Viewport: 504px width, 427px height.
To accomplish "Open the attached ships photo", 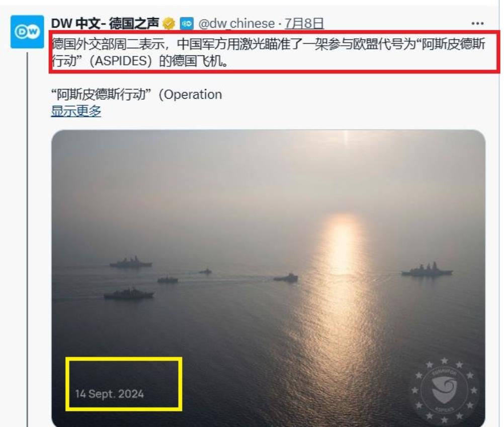I will (268, 278).
